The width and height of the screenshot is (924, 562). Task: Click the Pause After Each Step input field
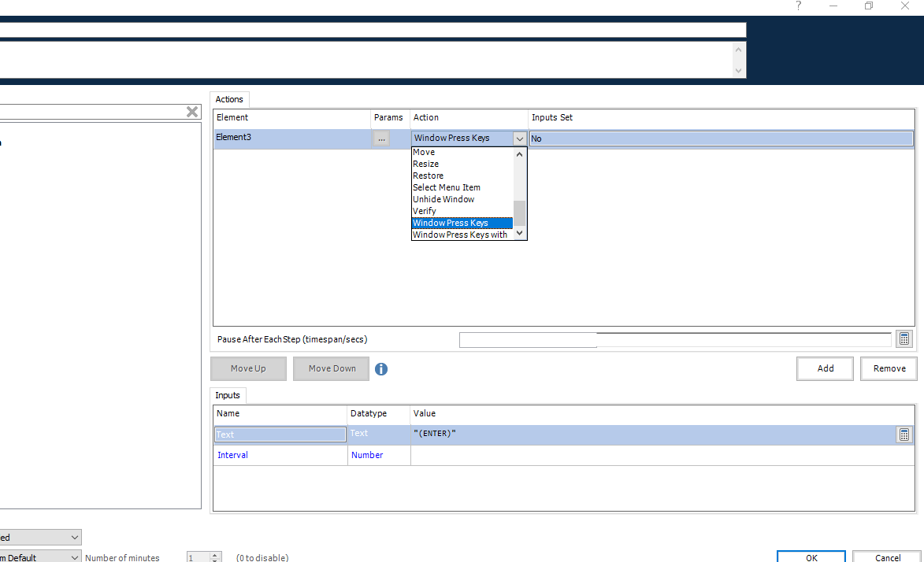pyautogui.click(x=528, y=339)
